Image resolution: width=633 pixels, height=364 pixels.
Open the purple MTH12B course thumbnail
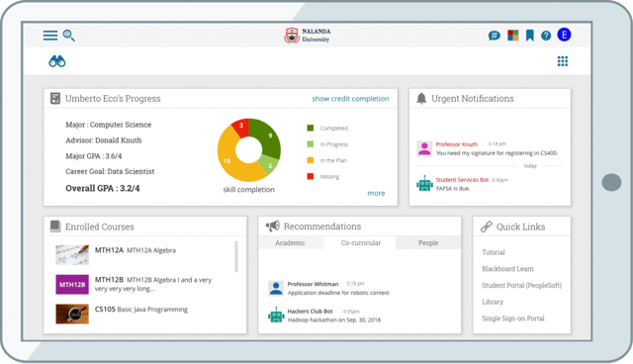(x=72, y=285)
